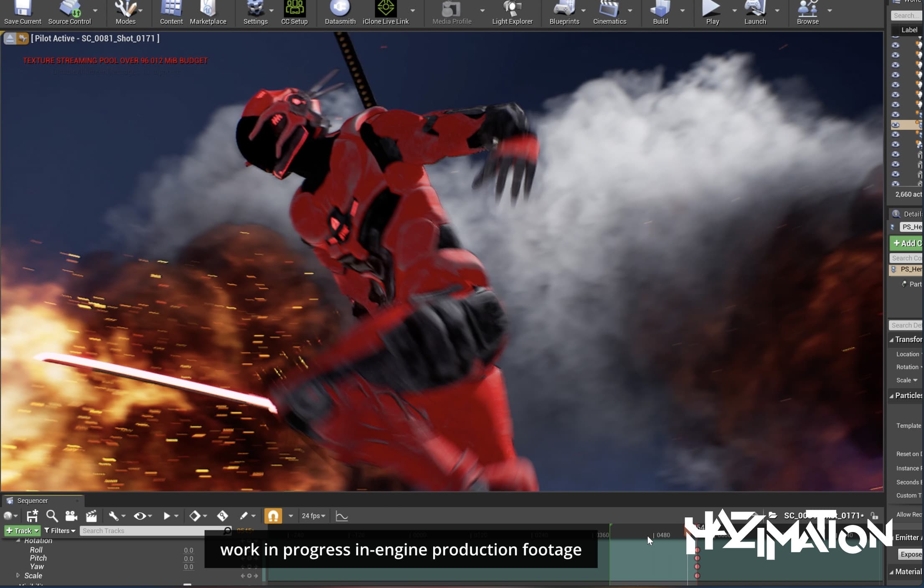The height and width of the screenshot is (588, 924).
Task: Open the Launch options dropdown arrow
Action: point(777,10)
